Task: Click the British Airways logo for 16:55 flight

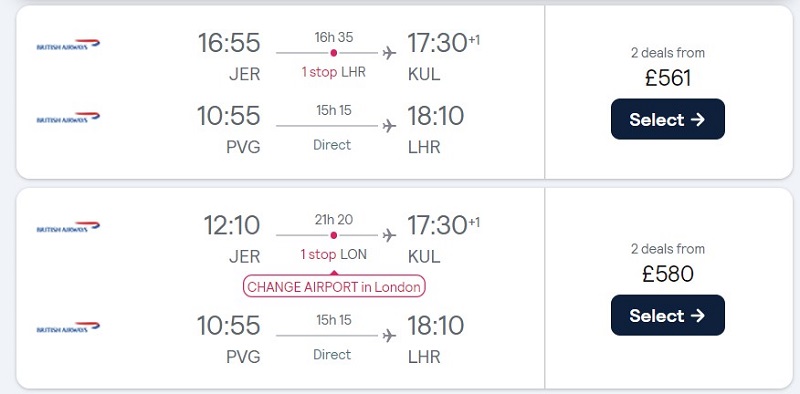Action: tap(68, 45)
